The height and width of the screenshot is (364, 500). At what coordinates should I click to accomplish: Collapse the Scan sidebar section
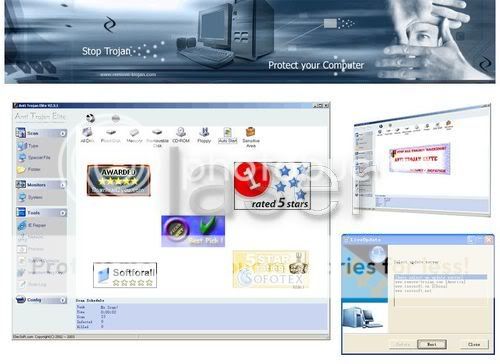pyautogui.click(x=63, y=133)
